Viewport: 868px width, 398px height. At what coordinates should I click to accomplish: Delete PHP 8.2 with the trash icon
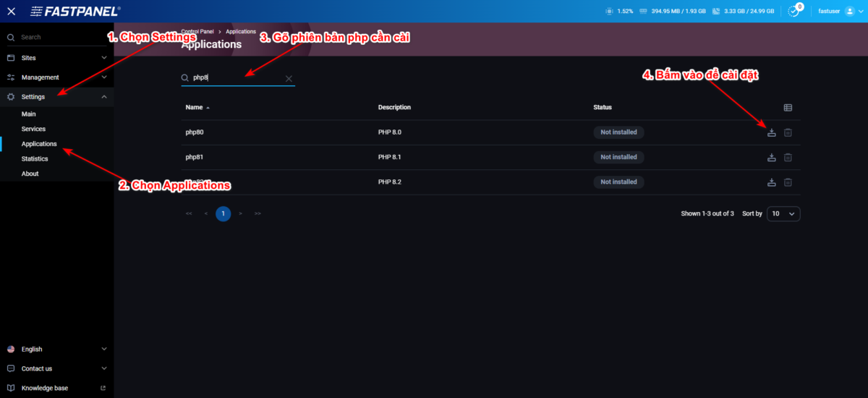point(788,182)
